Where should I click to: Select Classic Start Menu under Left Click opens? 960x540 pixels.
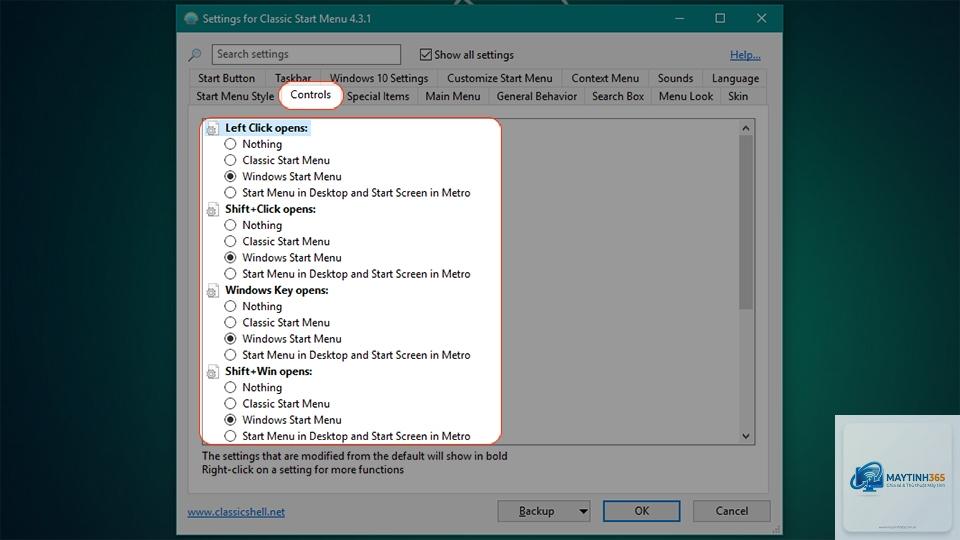[230, 160]
